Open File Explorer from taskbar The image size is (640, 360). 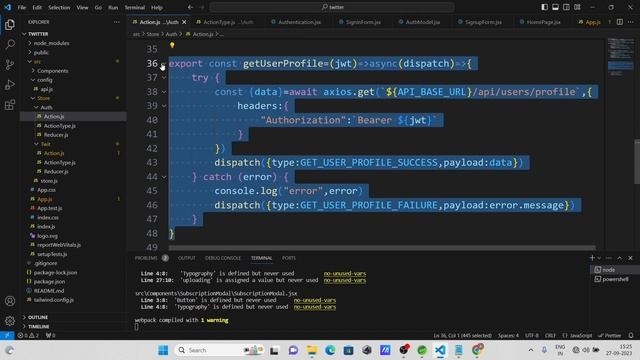pyautogui.click(x=312, y=350)
